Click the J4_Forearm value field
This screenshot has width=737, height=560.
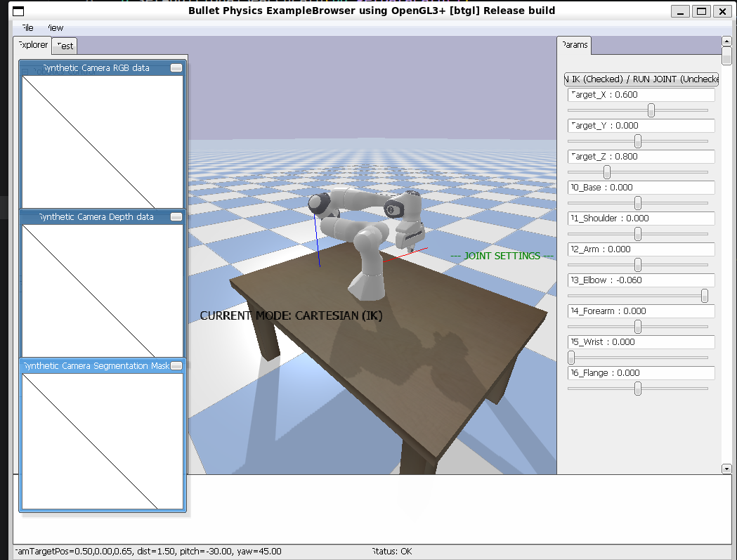[x=641, y=311]
